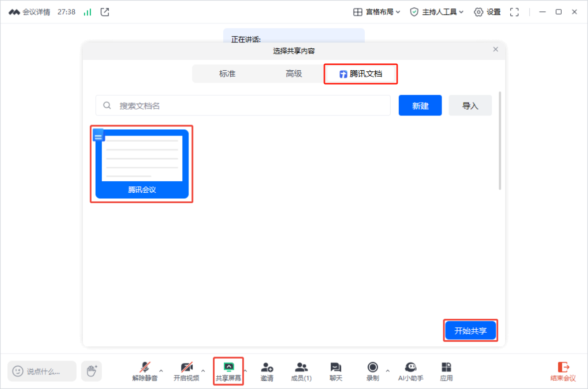
Task: Click the blue document type badge icon
Action: [98, 135]
